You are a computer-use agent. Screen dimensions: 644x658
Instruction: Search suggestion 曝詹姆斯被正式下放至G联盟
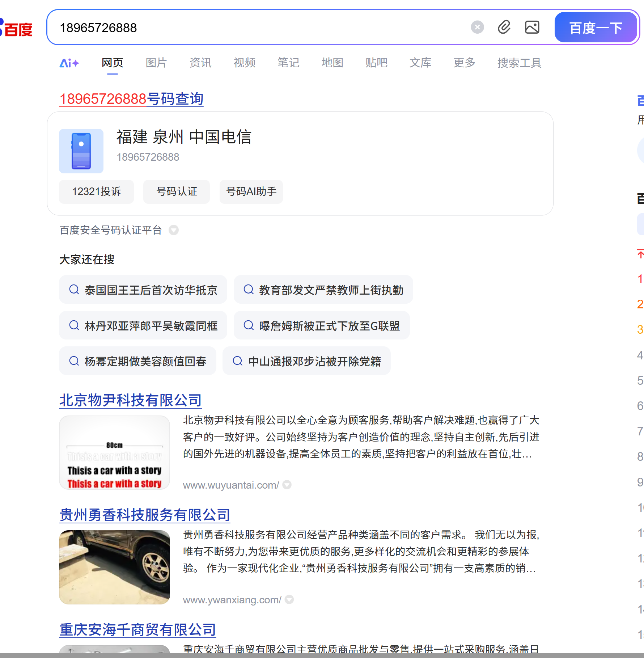(x=322, y=325)
